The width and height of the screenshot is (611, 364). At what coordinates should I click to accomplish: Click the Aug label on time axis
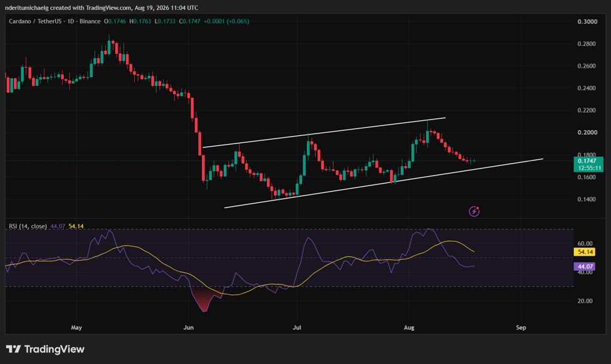point(409,328)
